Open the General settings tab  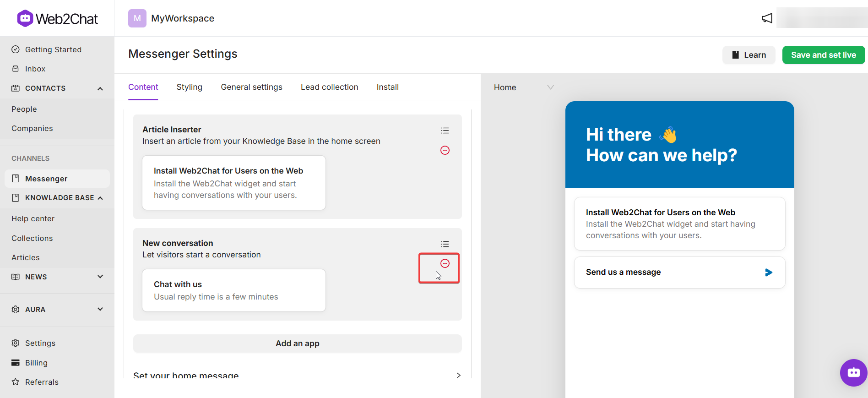pyautogui.click(x=252, y=87)
